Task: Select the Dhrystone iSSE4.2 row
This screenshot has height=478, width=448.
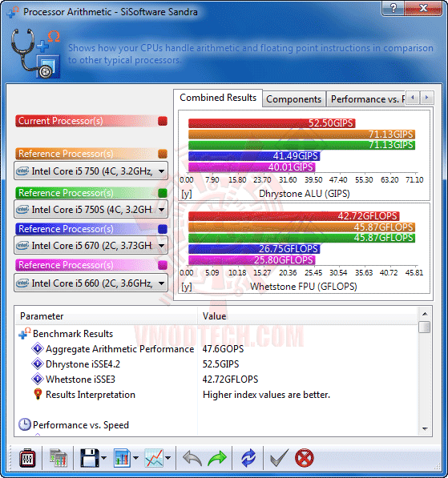Action: 216,364
